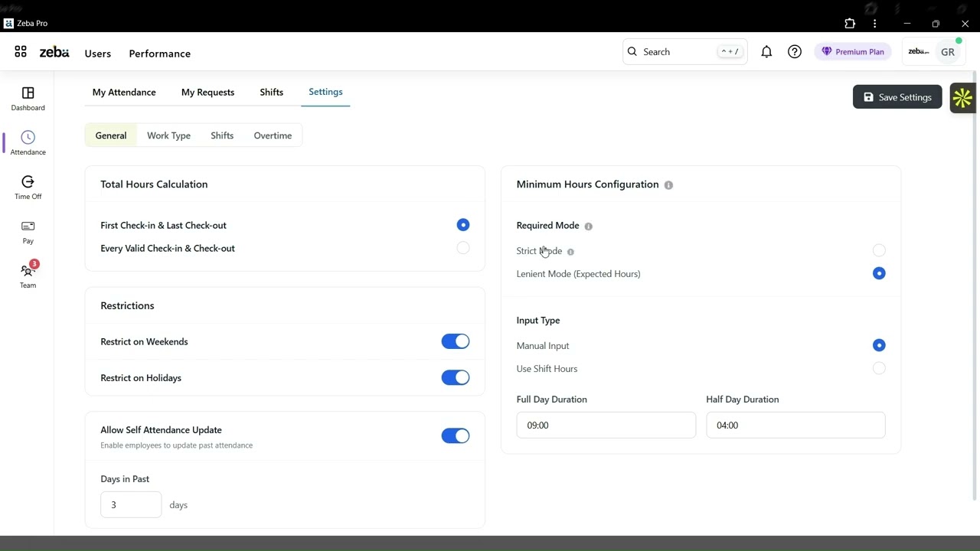Select the Work Type sub-tab
Image resolution: width=980 pixels, height=551 pixels.
[168, 135]
